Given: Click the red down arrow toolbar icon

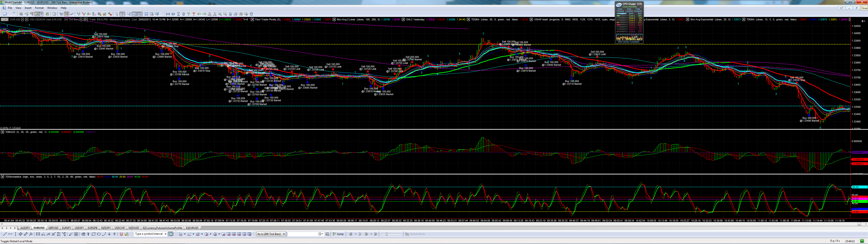Looking at the screenshot, I should pyautogui.click(x=194, y=14).
